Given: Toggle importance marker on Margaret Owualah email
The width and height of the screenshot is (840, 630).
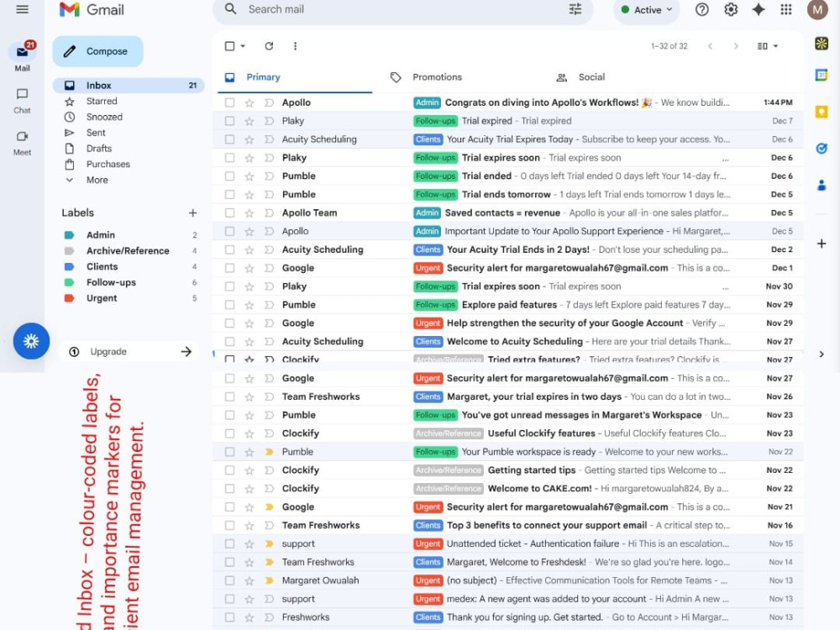Looking at the screenshot, I should (269, 580).
